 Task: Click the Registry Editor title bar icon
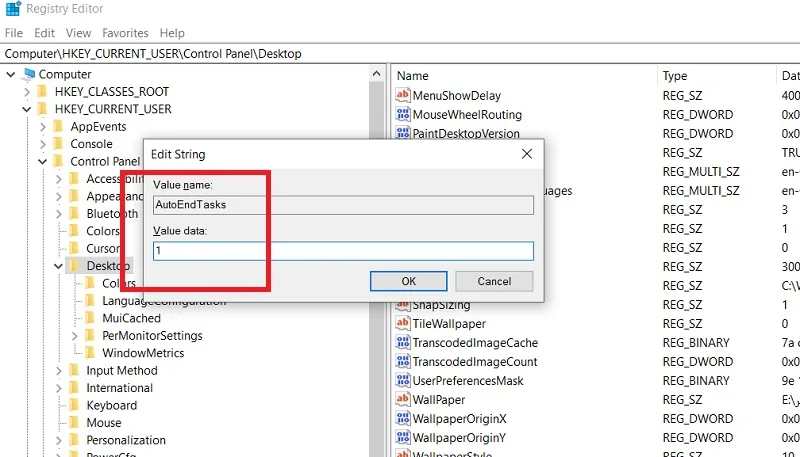(x=13, y=9)
